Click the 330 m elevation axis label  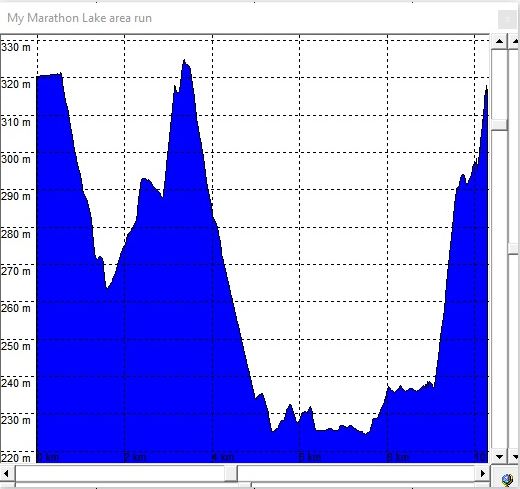tap(16, 47)
